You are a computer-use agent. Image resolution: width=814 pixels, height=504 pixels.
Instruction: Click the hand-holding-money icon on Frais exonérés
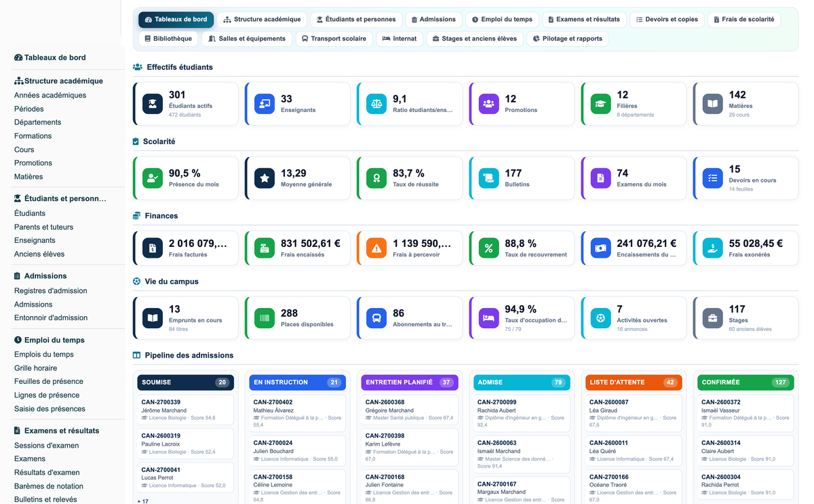click(712, 248)
